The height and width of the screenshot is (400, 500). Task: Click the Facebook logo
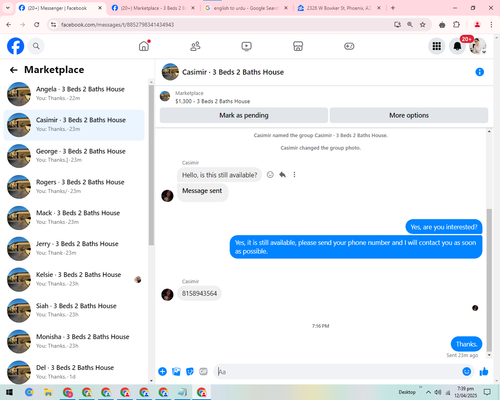click(x=16, y=46)
